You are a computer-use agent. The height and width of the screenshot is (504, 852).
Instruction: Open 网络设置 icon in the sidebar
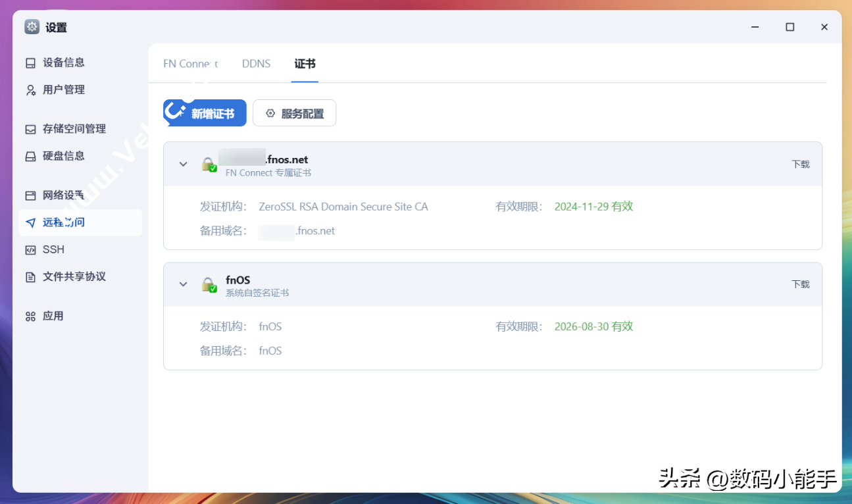[30, 195]
